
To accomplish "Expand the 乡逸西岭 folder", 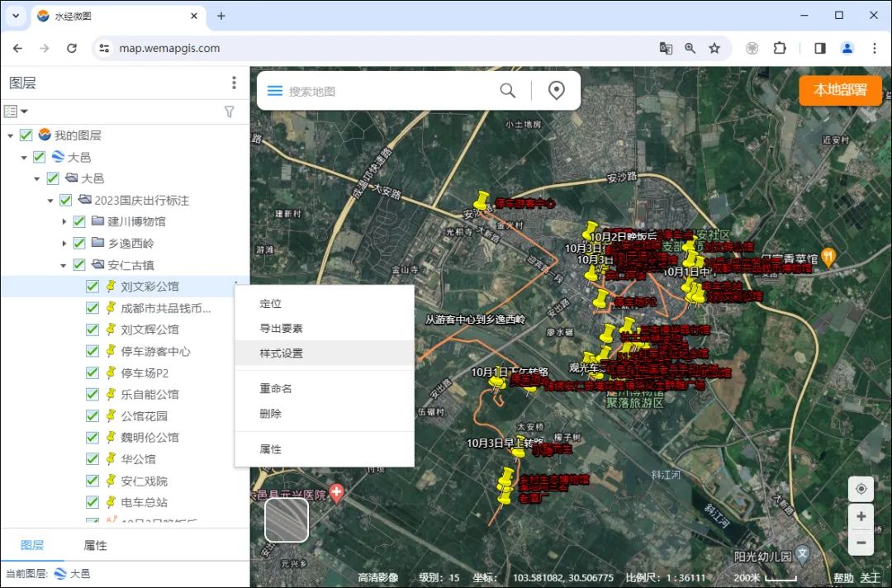I will (64, 243).
